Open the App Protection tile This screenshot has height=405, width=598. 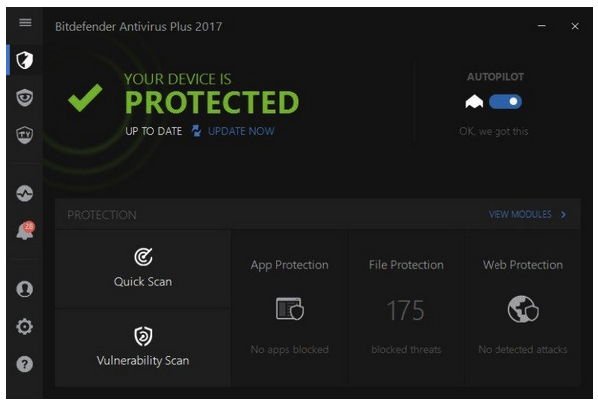[x=290, y=308]
